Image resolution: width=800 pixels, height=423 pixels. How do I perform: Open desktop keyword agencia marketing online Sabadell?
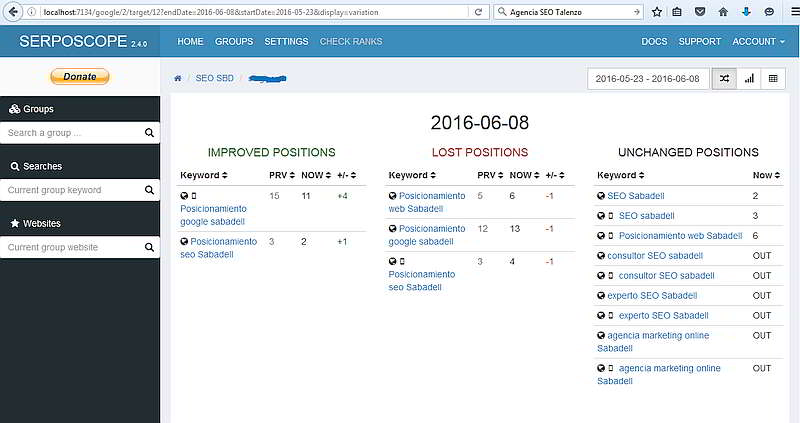tap(653, 342)
